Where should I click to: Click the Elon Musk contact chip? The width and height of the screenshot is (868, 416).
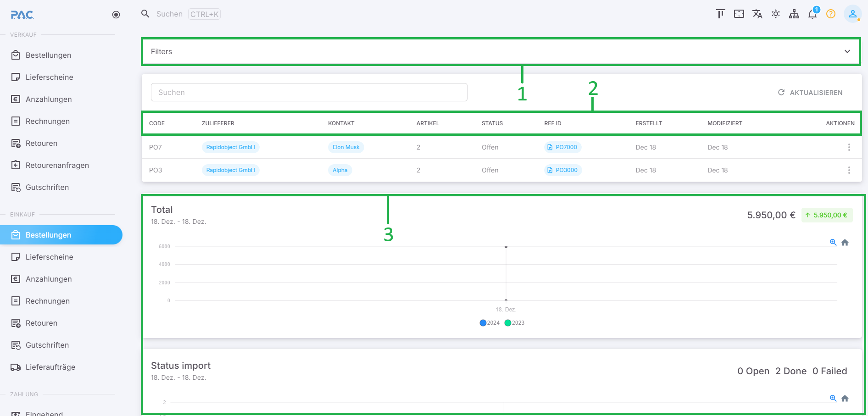pyautogui.click(x=346, y=147)
